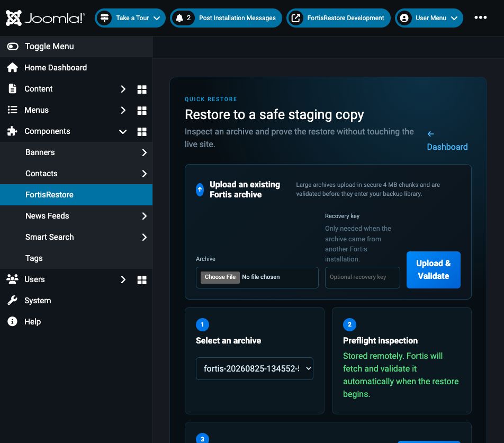Expand the Users submenu chevron
This screenshot has height=443, width=504.
[123, 279]
